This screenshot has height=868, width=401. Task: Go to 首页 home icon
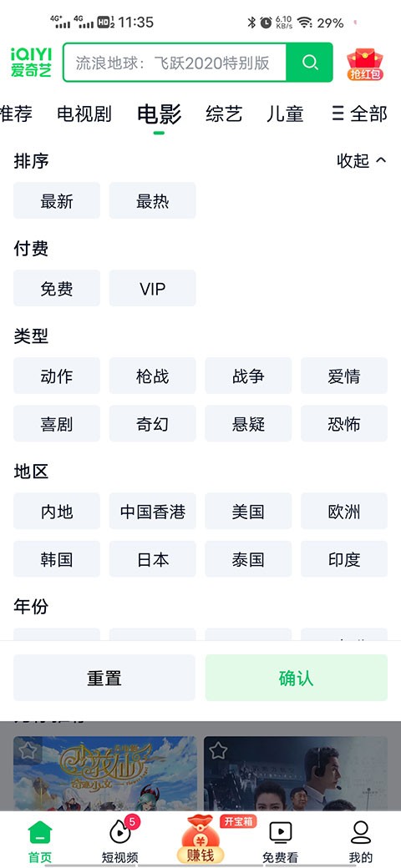coord(40,841)
